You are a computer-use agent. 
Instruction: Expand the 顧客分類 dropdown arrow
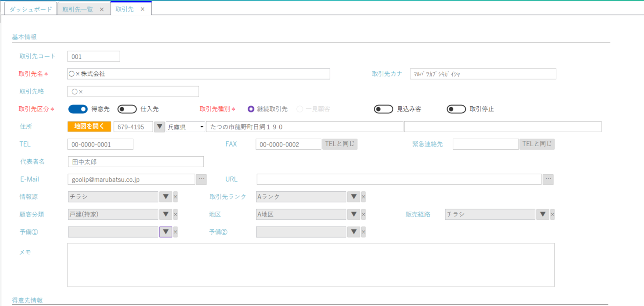[x=166, y=214]
